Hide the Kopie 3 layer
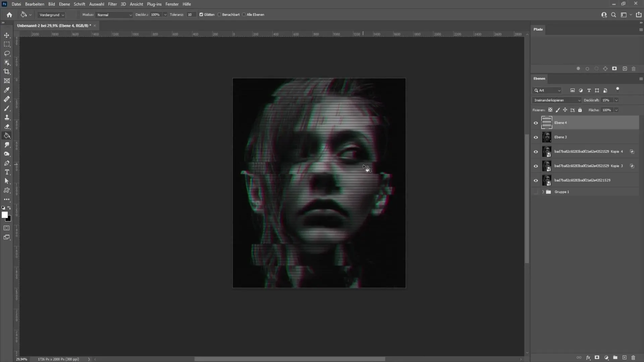The height and width of the screenshot is (362, 644). click(x=536, y=166)
